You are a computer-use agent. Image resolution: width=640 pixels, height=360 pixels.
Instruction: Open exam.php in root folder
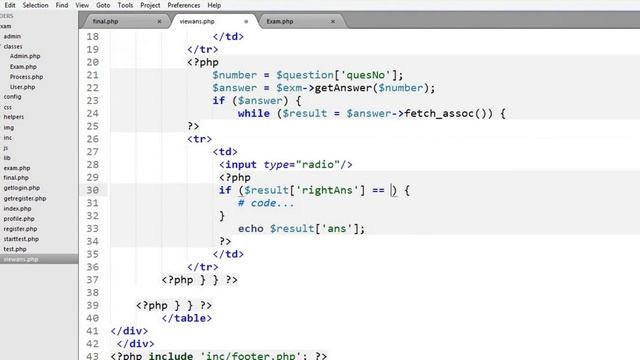(17, 168)
